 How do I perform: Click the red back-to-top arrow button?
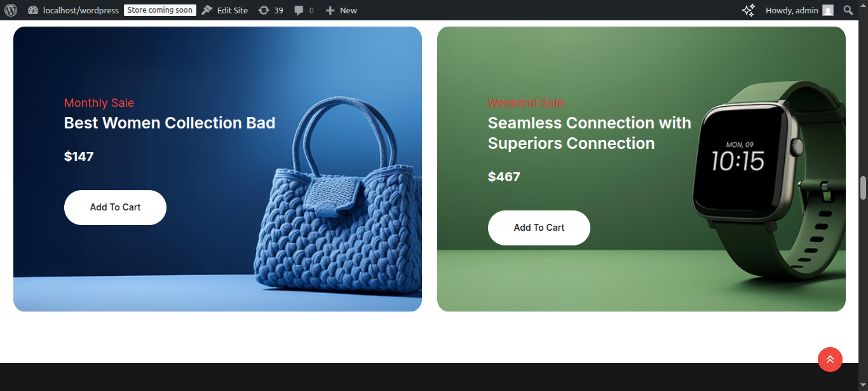(x=830, y=359)
